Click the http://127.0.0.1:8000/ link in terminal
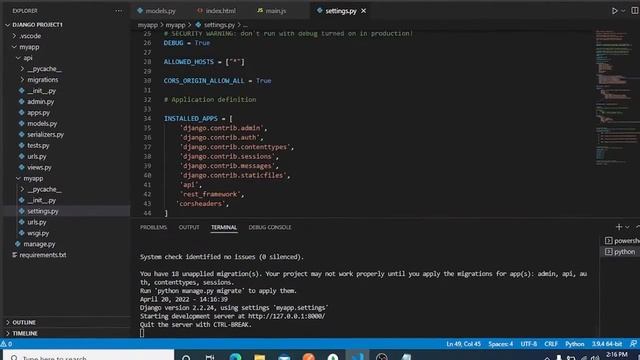The width and height of the screenshot is (640, 360). (287, 316)
